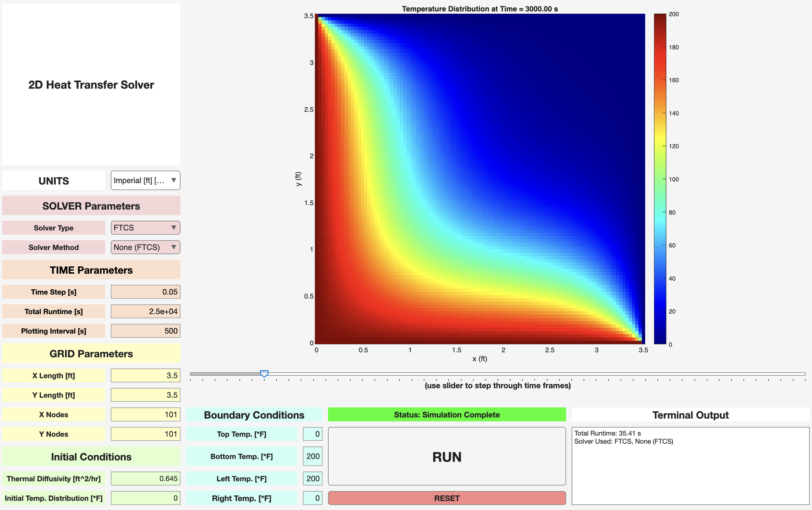Click the Top Temp. value field

point(312,434)
